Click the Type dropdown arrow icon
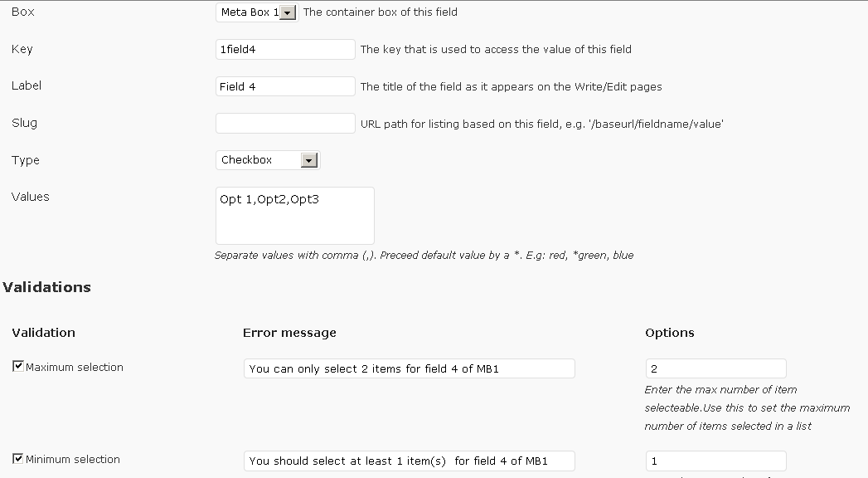This screenshot has width=868, height=478. 309,161
